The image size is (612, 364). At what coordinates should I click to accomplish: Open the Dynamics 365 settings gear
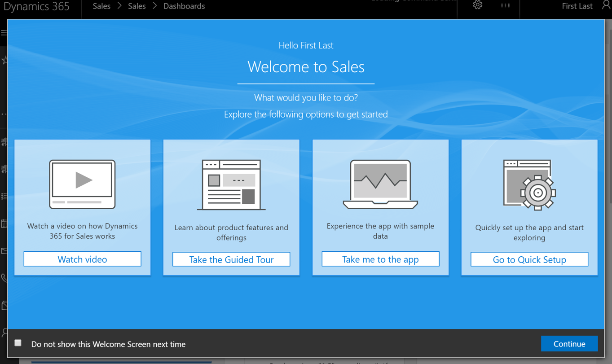[x=477, y=5]
